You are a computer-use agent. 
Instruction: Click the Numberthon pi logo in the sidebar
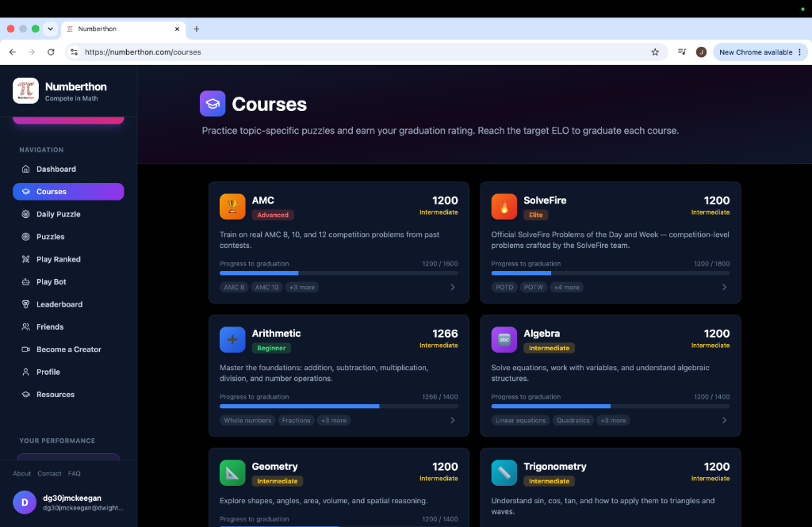[x=25, y=90]
